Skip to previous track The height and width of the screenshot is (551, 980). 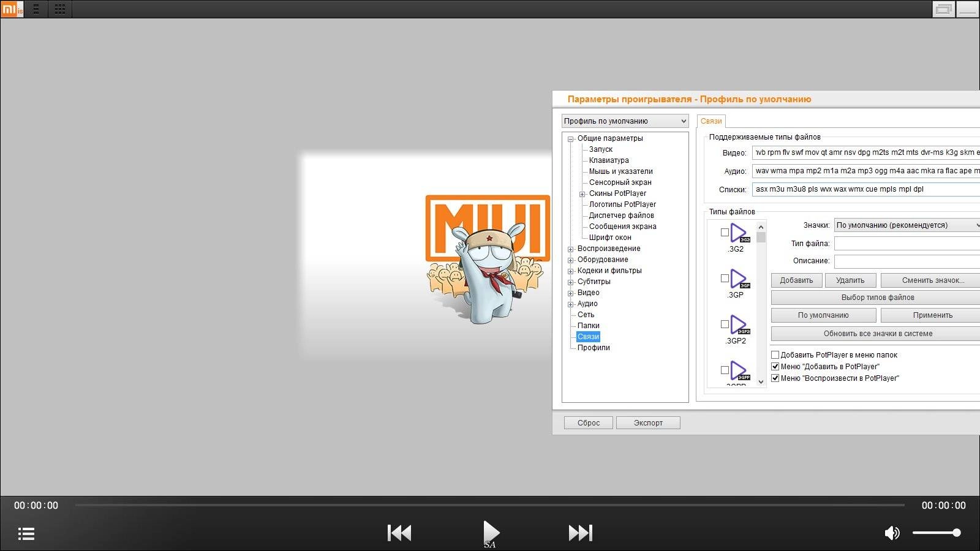click(399, 533)
